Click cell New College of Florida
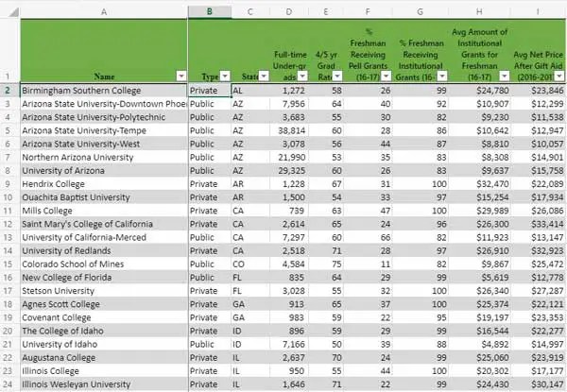 tap(104, 278)
